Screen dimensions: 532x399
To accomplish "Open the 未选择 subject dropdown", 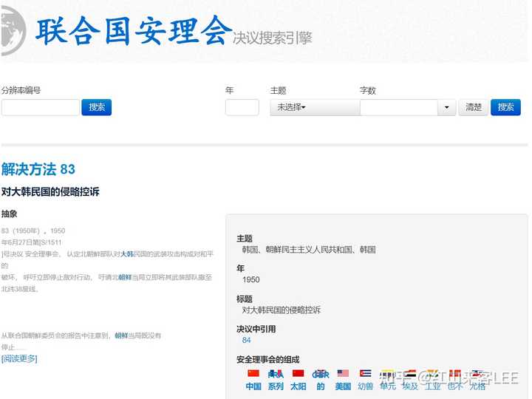I will (315, 107).
